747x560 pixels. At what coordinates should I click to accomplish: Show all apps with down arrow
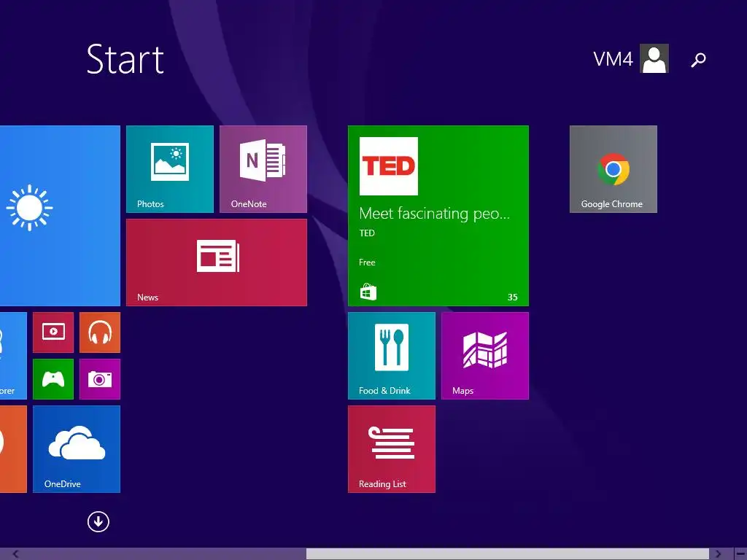pos(98,521)
